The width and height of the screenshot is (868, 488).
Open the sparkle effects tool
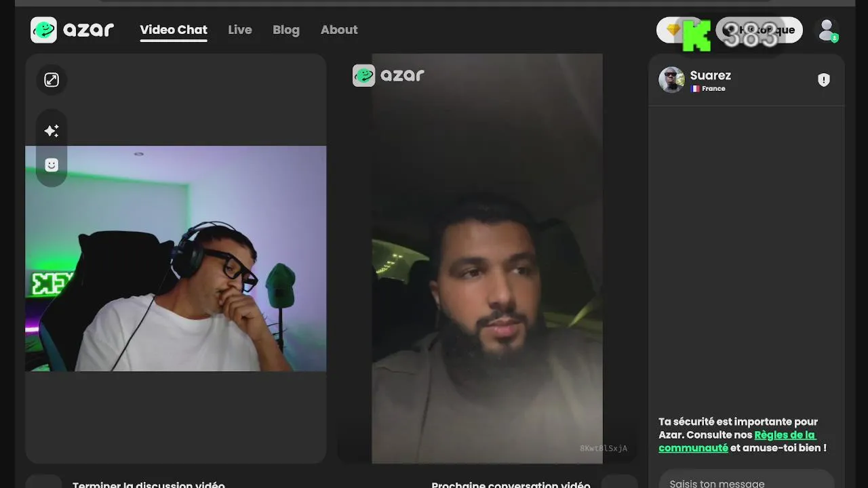52,131
